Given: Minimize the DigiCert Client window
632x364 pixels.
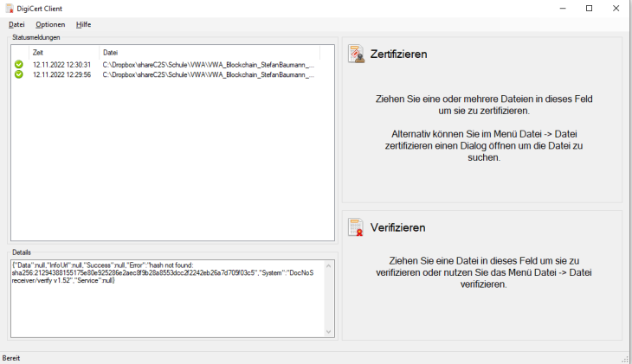Looking at the screenshot, I should click(x=562, y=8).
